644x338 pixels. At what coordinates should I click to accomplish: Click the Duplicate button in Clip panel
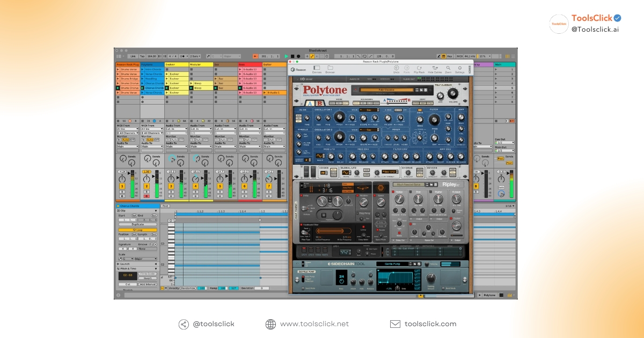(138, 224)
